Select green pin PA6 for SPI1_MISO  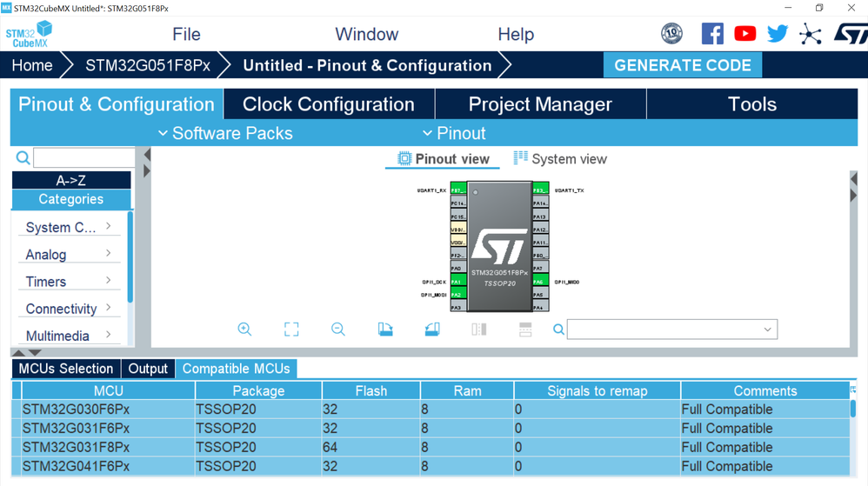click(x=540, y=282)
